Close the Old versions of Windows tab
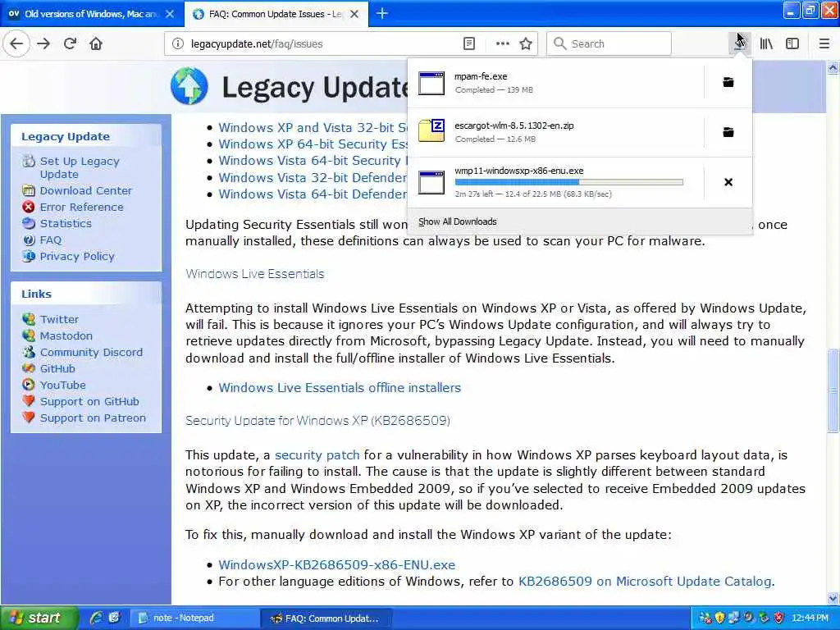840x630 pixels. pyautogui.click(x=170, y=14)
